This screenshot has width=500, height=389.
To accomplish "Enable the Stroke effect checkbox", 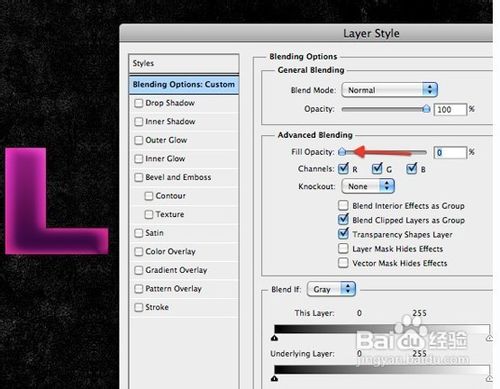I will (x=138, y=307).
